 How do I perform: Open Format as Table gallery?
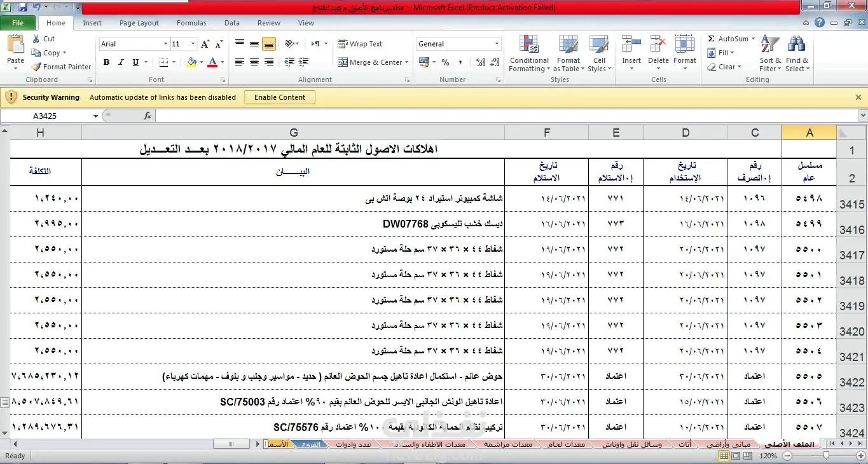[568, 53]
